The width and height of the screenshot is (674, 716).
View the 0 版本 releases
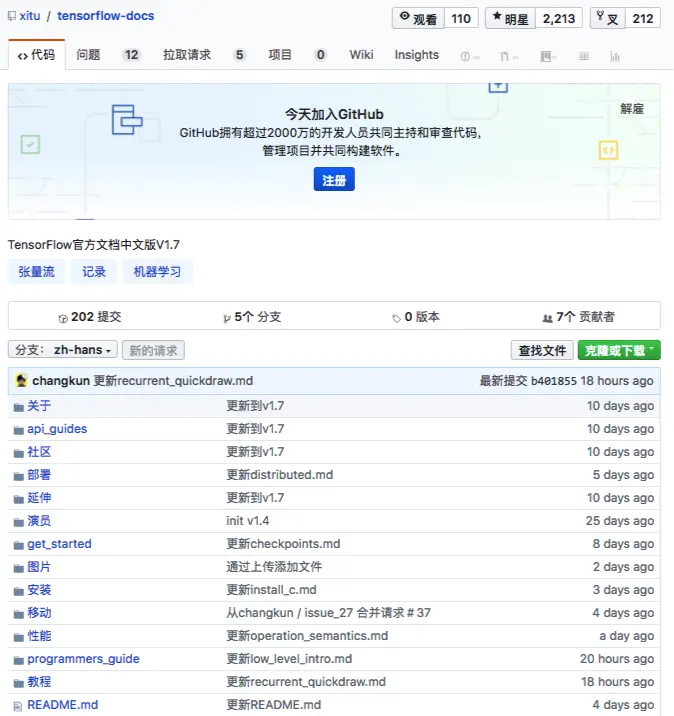pyautogui.click(x=416, y=316)
